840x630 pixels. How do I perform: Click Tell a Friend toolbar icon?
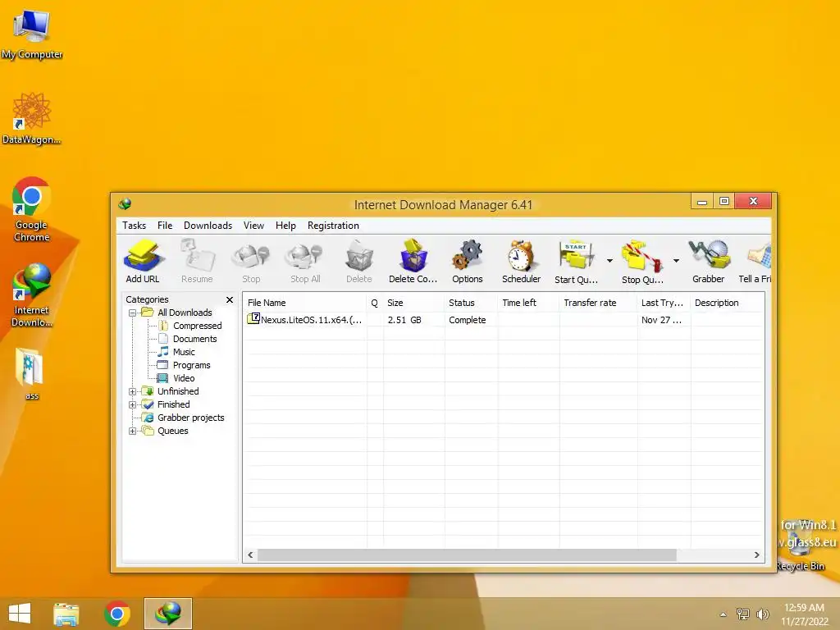[756, 262]
